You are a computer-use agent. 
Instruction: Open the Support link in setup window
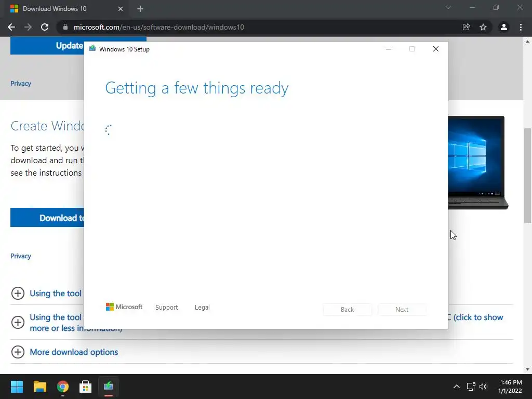tap(167, 307)
